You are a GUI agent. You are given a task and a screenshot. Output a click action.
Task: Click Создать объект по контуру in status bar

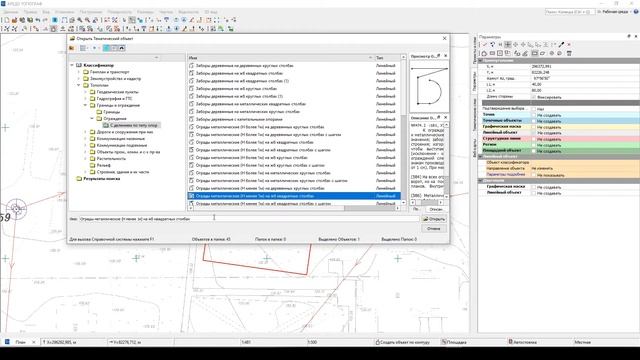pyautogui.click(x=403, y=342)
